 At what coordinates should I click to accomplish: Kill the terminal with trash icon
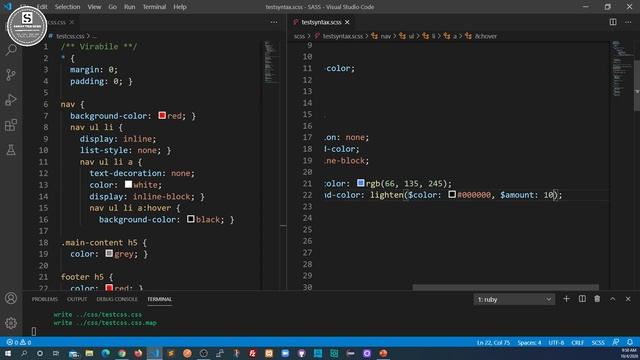point(597,299)
